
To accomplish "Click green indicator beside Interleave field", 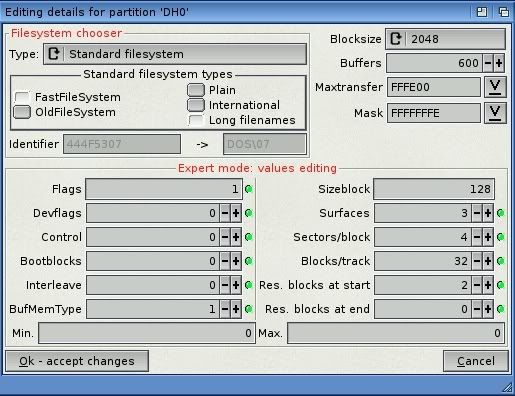I will pyautogui.click(x=249, y=285).
